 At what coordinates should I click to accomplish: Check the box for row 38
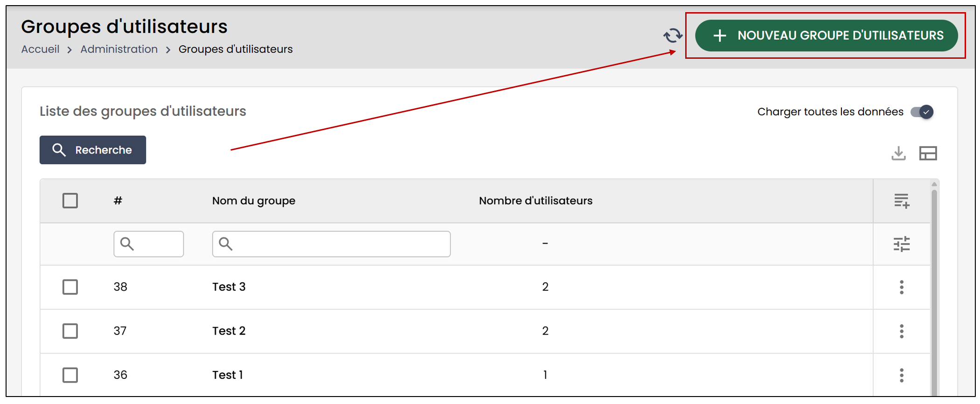click(70, 287)
